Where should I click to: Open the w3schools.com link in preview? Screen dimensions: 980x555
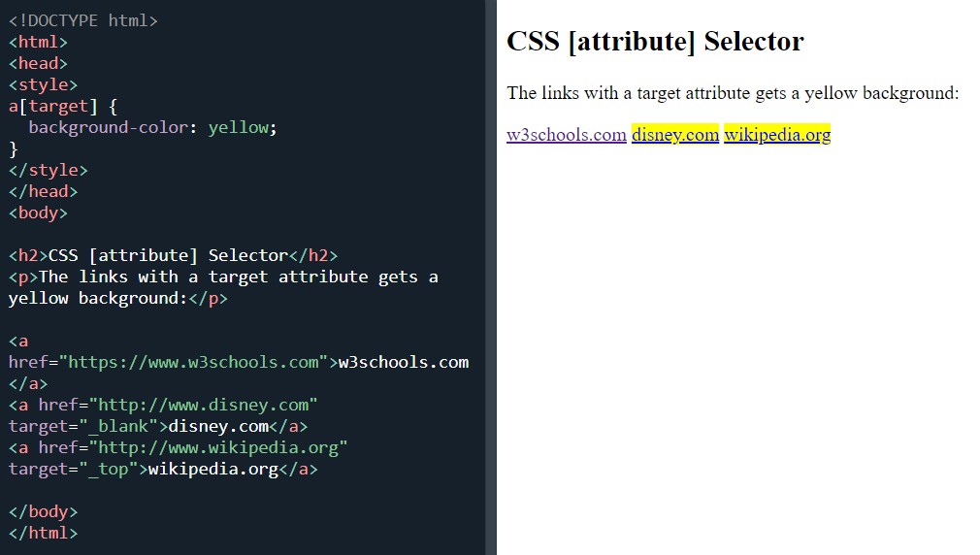coord(567,134)
